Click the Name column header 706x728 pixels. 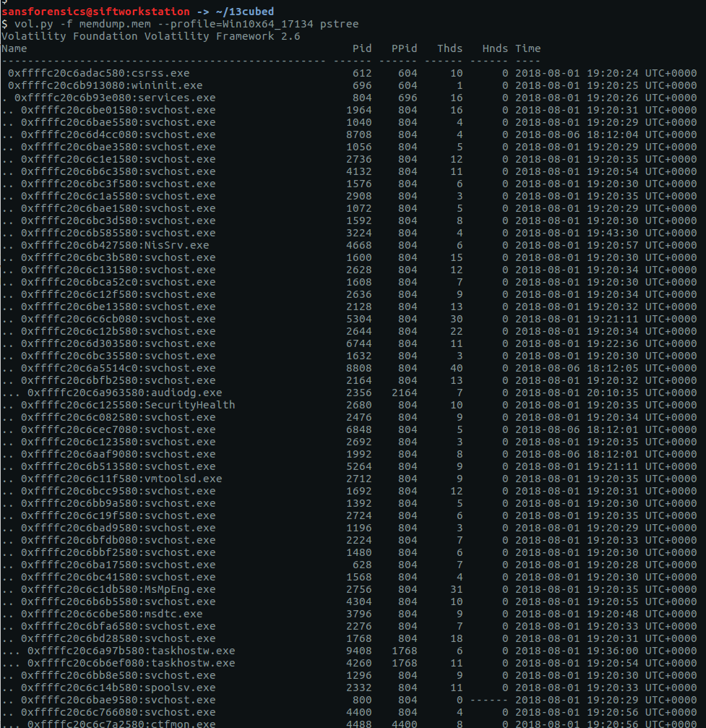(x=14, y=48)
